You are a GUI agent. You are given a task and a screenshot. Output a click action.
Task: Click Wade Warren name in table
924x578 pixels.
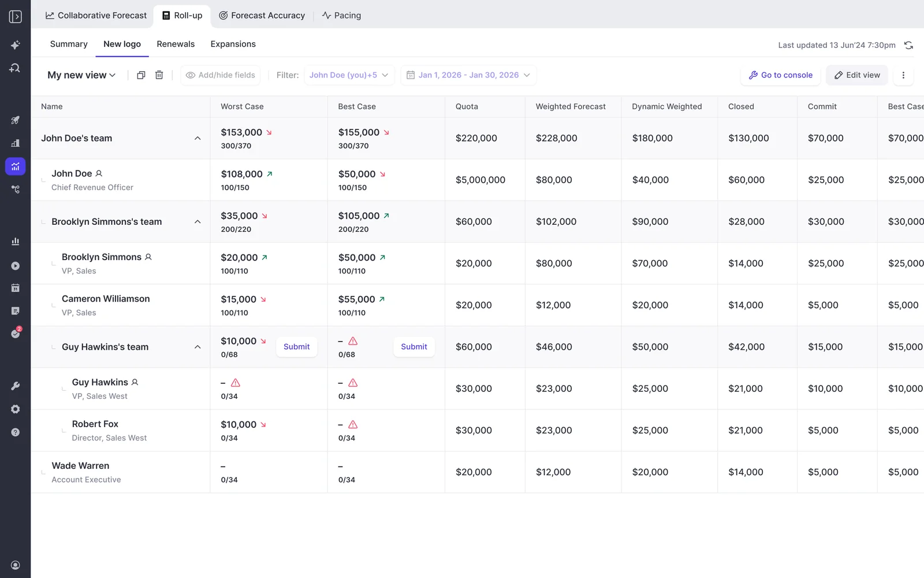pos(80,466)
